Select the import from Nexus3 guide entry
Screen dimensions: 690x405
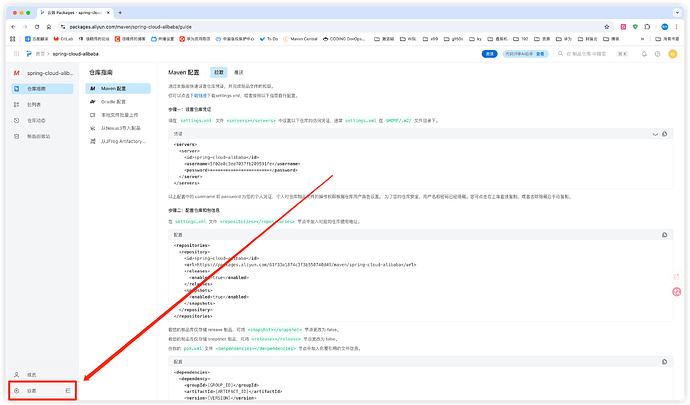(x=118, y=128)
